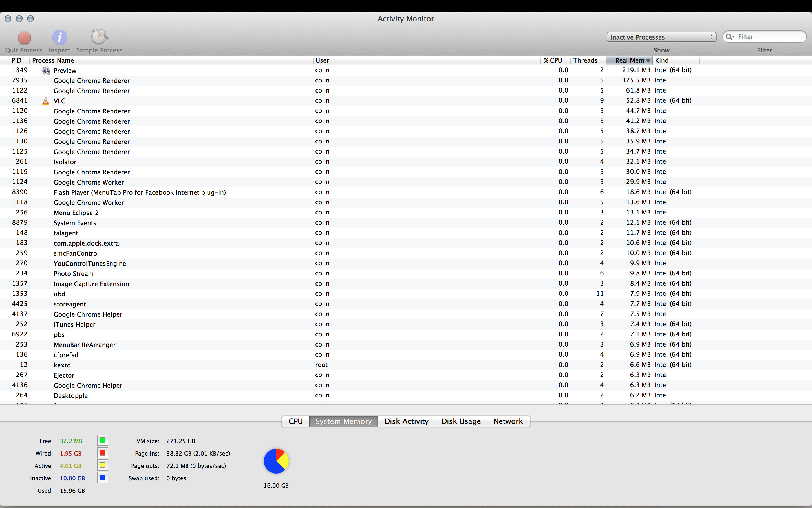Click the yellow Active memory swatch
The image size is (812, 508).
pyautogui.click(x=103, y=465)
